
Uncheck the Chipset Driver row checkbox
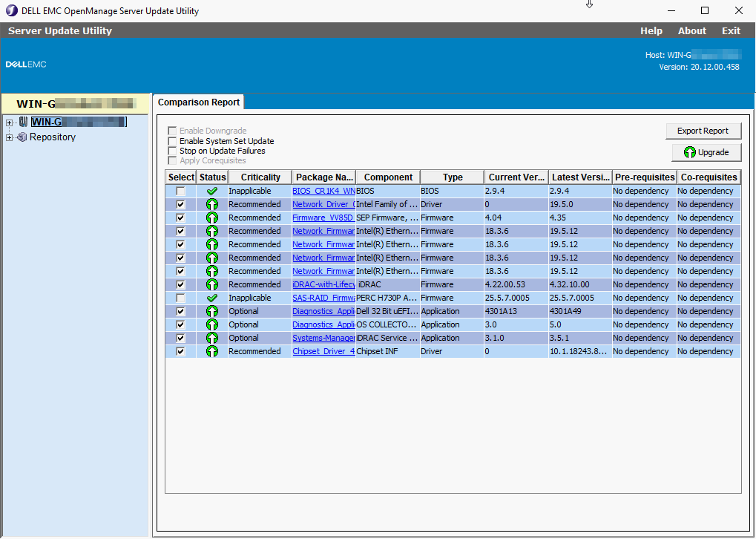[180, 351]
